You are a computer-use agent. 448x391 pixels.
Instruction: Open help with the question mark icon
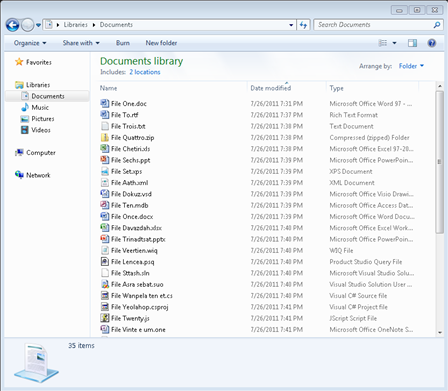click(432, 43)
